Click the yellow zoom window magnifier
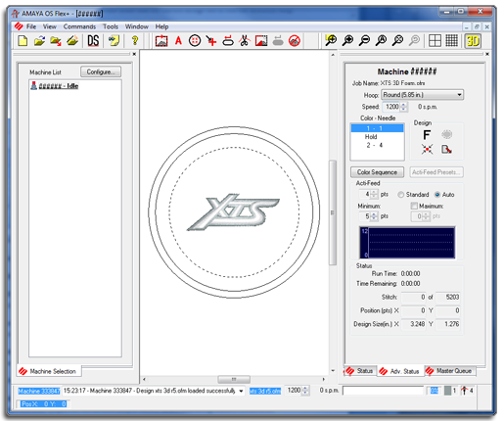The width and height of the screenshot is (504, 421). pos(331,41)
